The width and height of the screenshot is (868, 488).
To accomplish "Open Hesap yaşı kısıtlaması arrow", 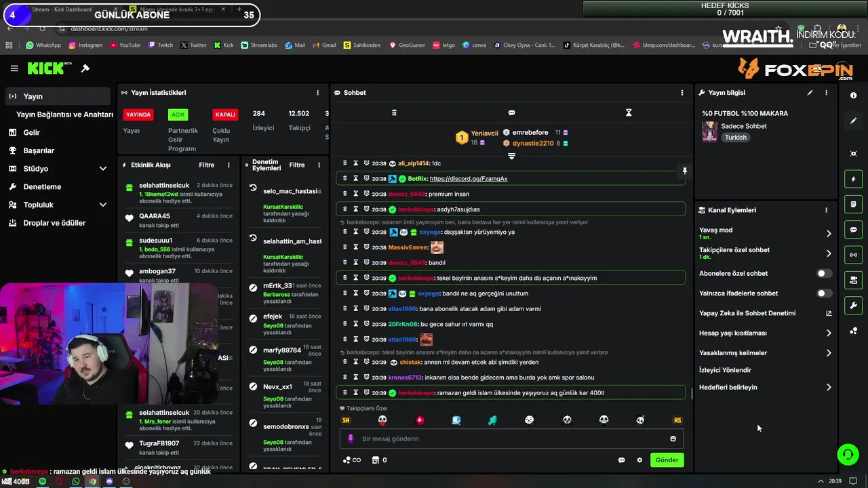I will (x=828, y=333).
